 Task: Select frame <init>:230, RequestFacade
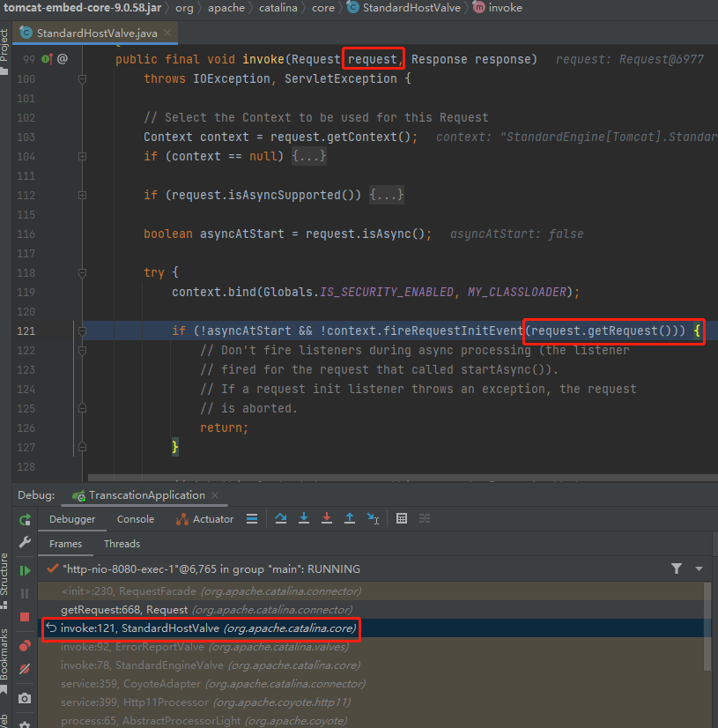[x=370, y=591]
